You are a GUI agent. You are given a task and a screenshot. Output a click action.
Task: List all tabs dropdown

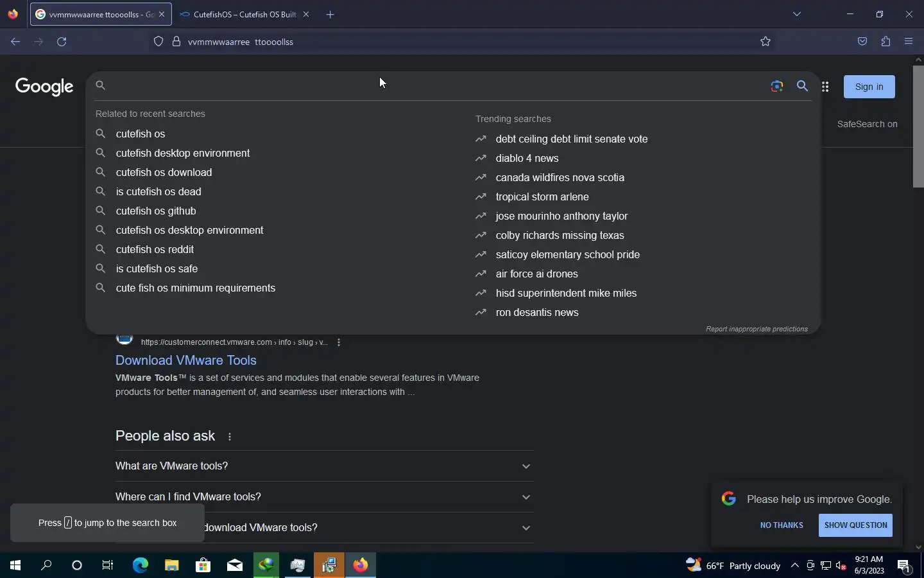tap(797, 14)
